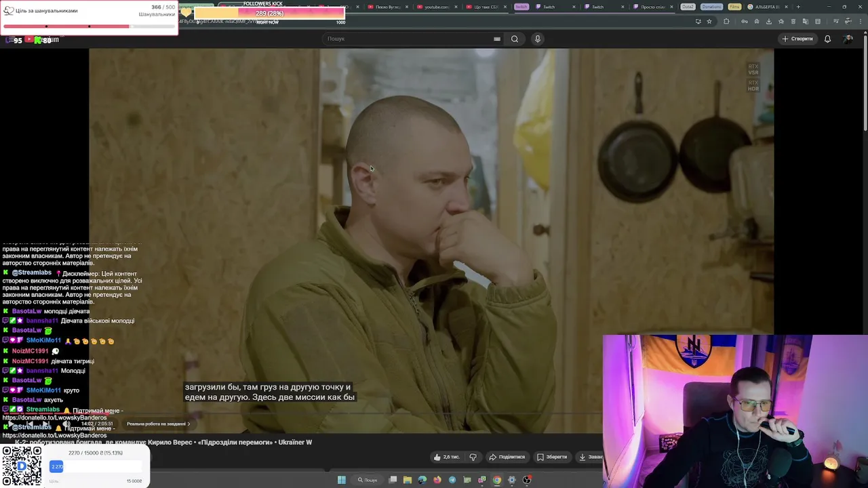Screen dimensions: 868x488
Task: Open the on-screen keyboard in search box
Action: (497, 39)
